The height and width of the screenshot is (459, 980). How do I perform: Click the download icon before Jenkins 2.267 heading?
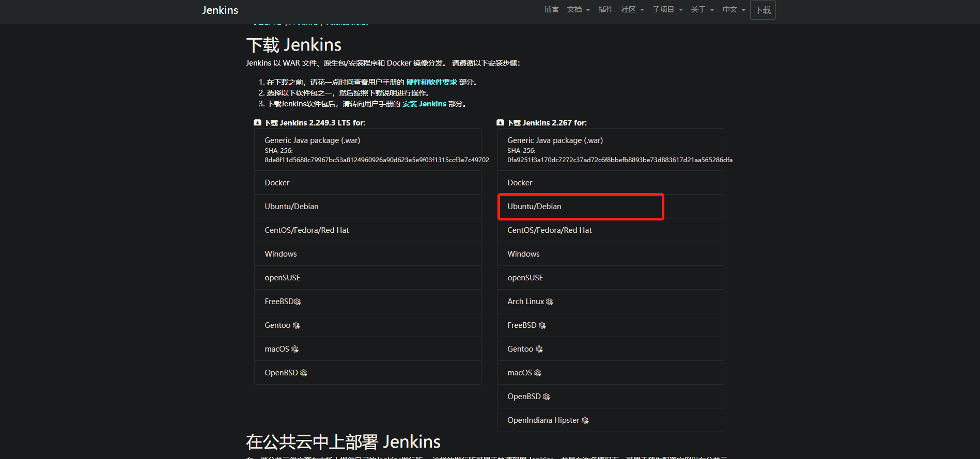click(x=500, y=122)
